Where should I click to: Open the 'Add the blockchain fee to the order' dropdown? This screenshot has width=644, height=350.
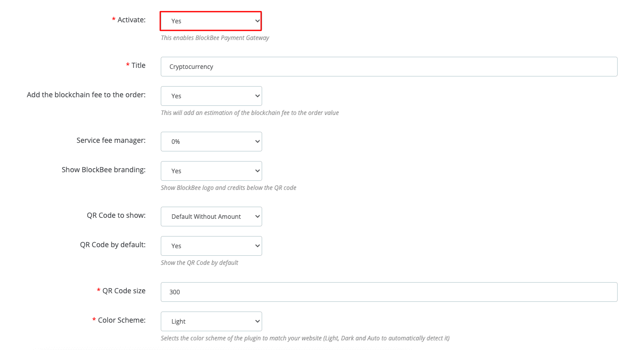point(211,96)
